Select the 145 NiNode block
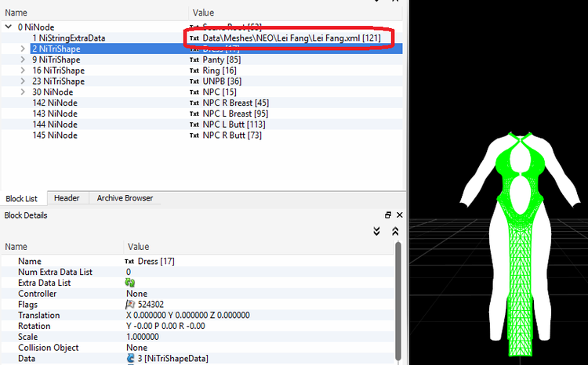The width and height of the screenshot is (588, 365). click(x=55, y=136)
